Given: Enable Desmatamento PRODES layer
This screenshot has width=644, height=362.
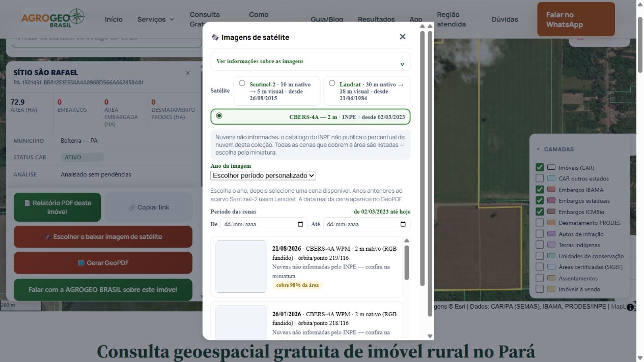Looking at the screenshot, I should 540,223.
